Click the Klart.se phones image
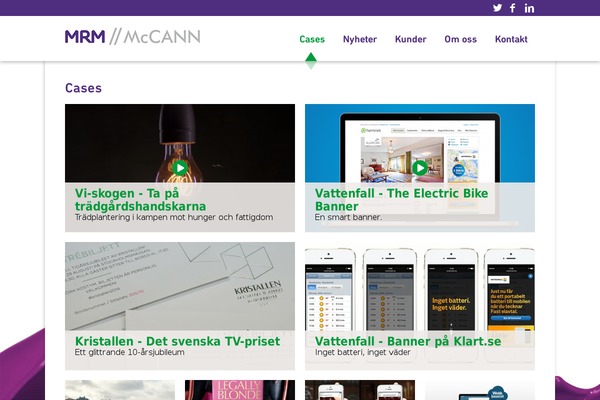Image resolution: width=600 pixels, height=400 pixels. tap(420, 289)
